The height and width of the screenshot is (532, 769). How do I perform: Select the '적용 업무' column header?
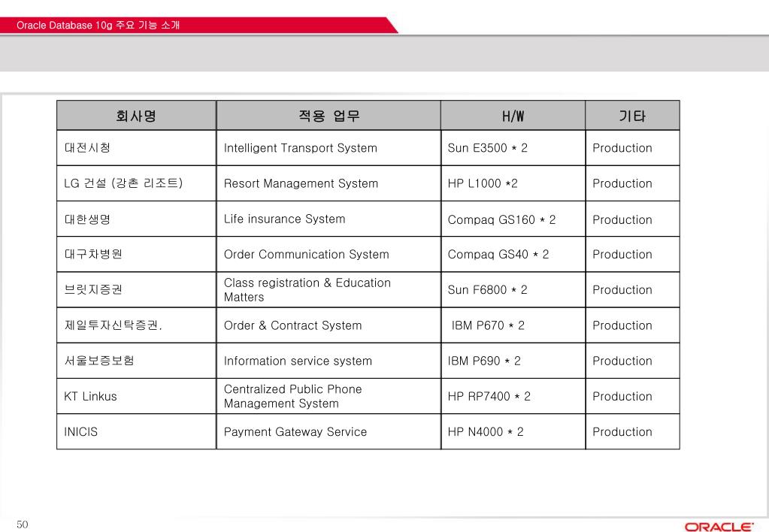point(328,116)
